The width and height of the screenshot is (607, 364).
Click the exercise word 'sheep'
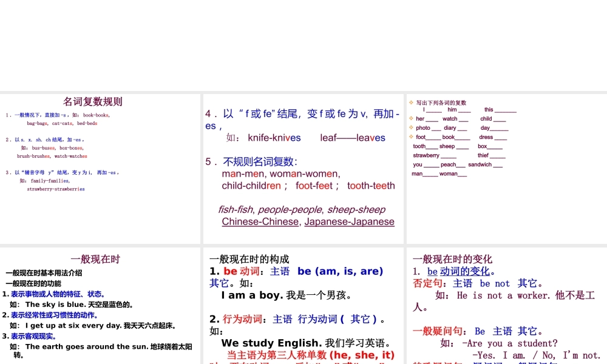click(x=447, y=146)
